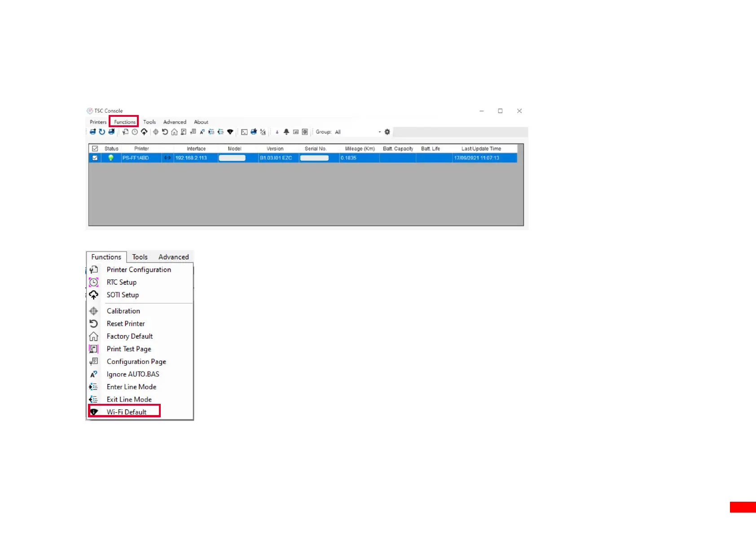Click the Reset Printer toolbar icon
Viewport: 756px width, 535px height.
(165, 132)
